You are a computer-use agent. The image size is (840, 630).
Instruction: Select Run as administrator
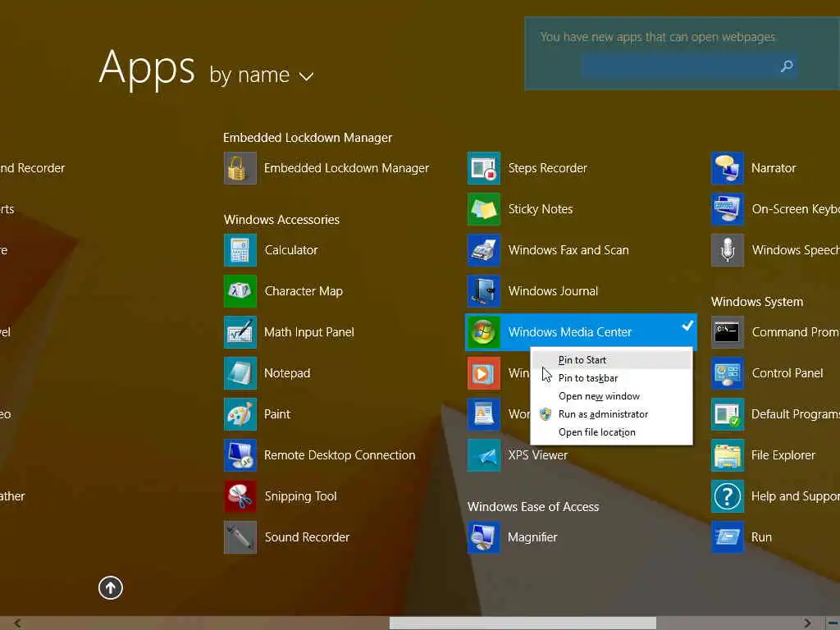[611, 414]
